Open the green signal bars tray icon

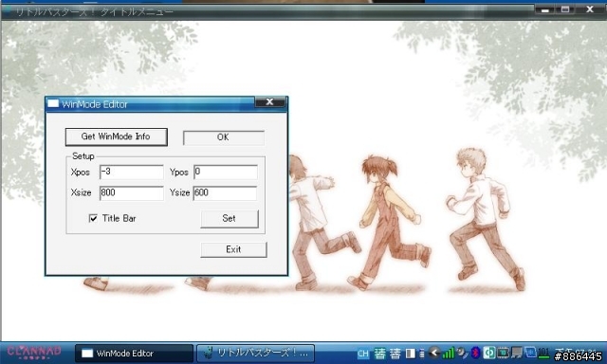[448, 353]
